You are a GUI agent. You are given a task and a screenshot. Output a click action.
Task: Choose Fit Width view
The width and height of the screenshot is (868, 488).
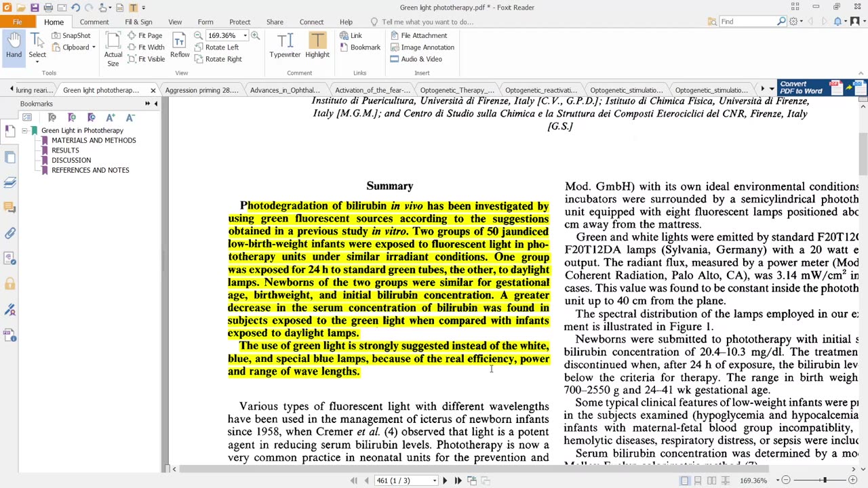coord(146,47)
